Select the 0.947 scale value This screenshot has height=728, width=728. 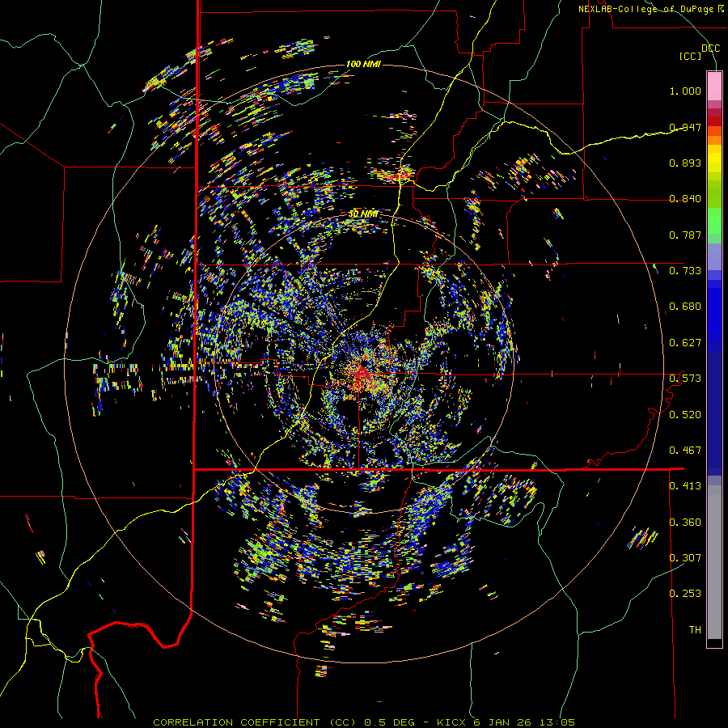coord(685,127)
